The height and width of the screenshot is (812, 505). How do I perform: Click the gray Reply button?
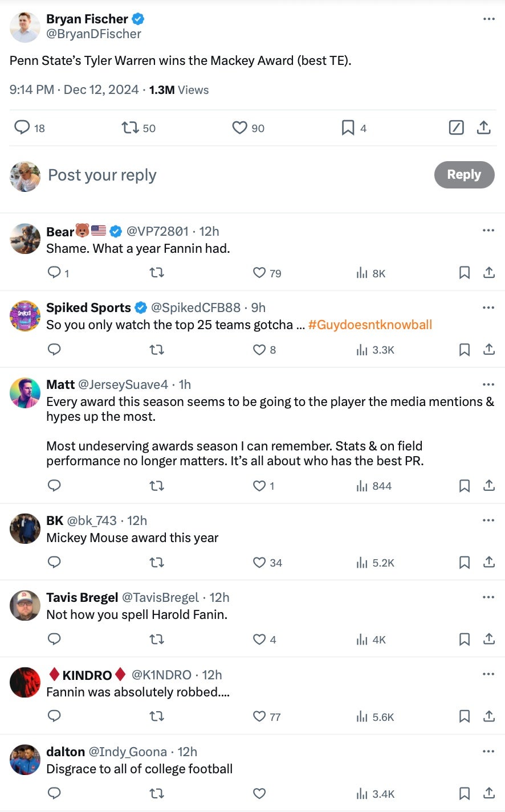(x=464, y=175)
